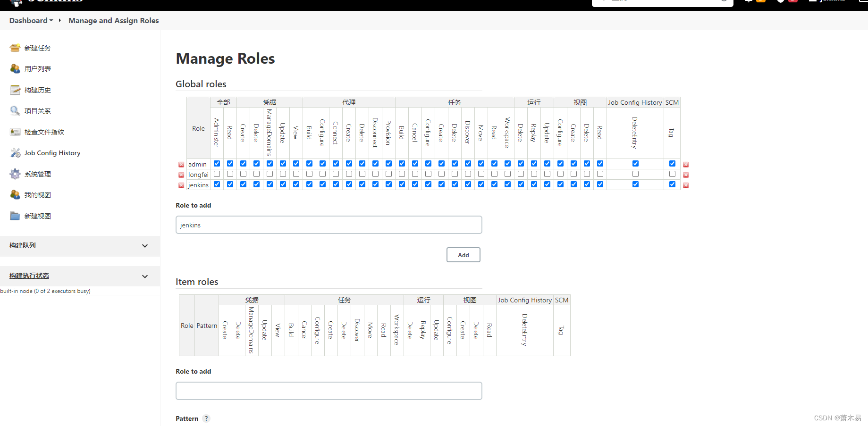Toggle DeleteEntry checkbox for jenkins role
Image resolution: width=868 pixels, height=426 pixels.
pos(635,184)
